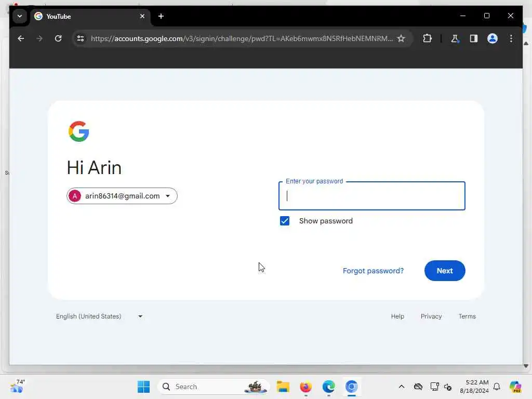The width and height of the screenshot is (532, 399).
Task: Open the Privacy link
Action: [x=431, y=316]
